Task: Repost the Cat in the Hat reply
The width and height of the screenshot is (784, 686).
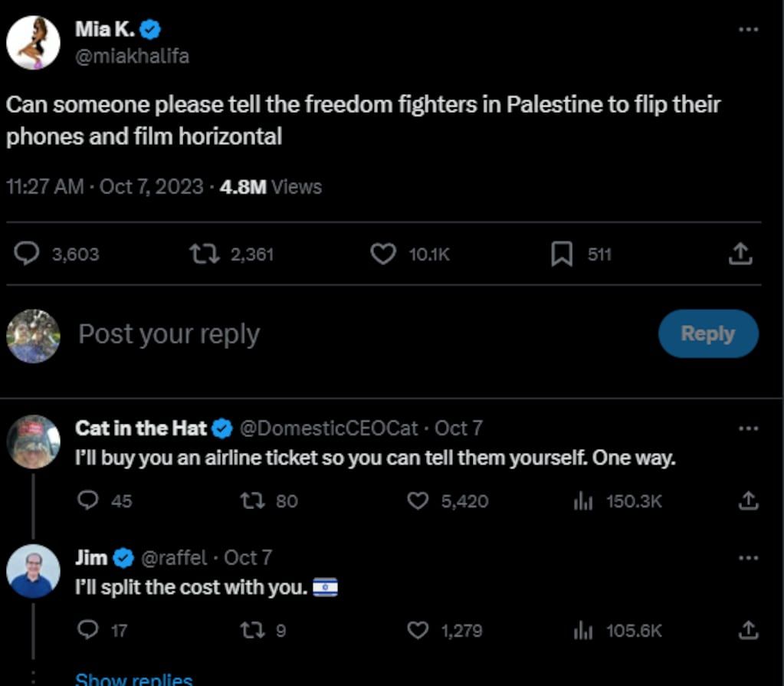Action: click(x=250, y=501)
